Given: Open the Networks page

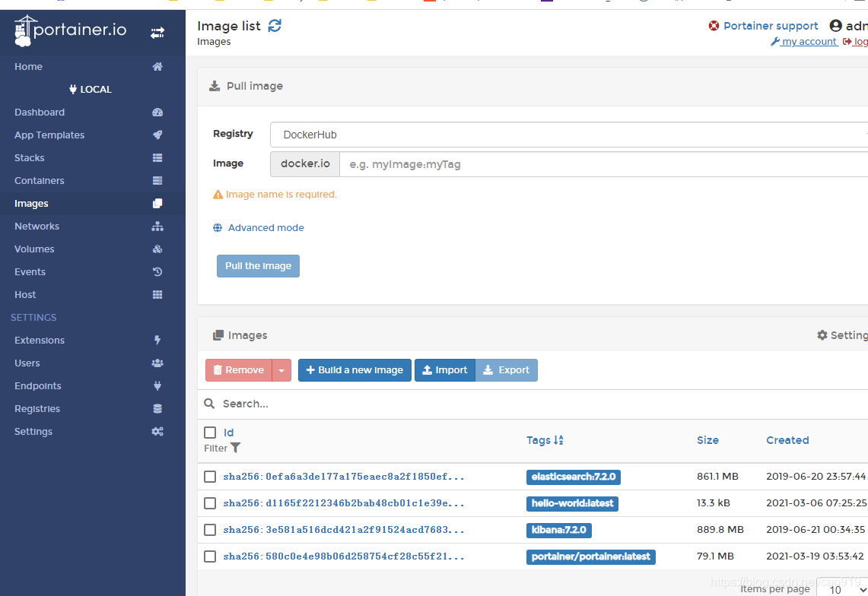Looking at the screenshot, I should pyautogui.click(x=37, y=227).
